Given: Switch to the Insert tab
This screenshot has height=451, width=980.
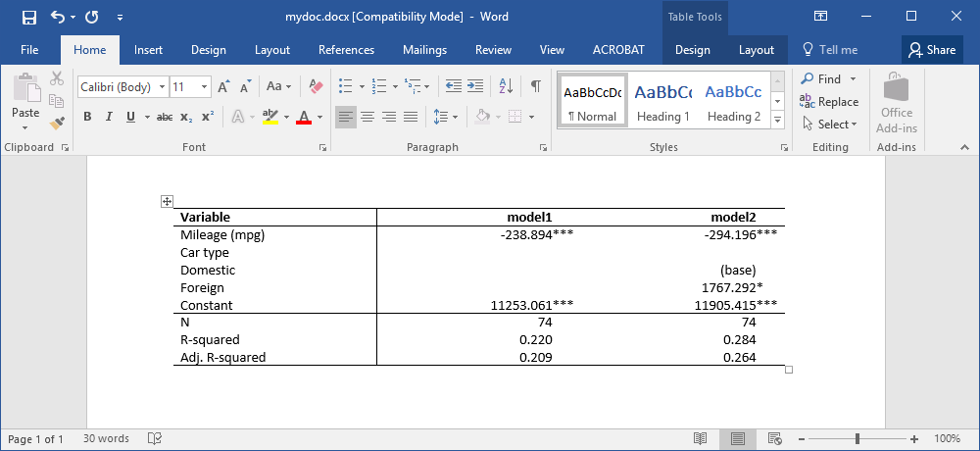Looking at the screenshot, I should point(148,50).
